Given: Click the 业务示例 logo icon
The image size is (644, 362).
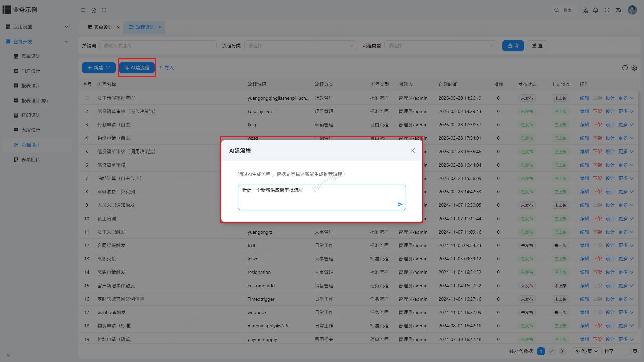Looking at the screenshot, I should (7, 10).
